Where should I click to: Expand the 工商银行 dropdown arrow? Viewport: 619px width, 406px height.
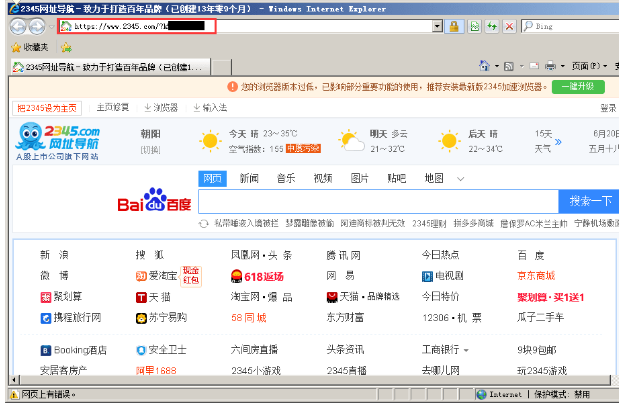coord(466,350)
